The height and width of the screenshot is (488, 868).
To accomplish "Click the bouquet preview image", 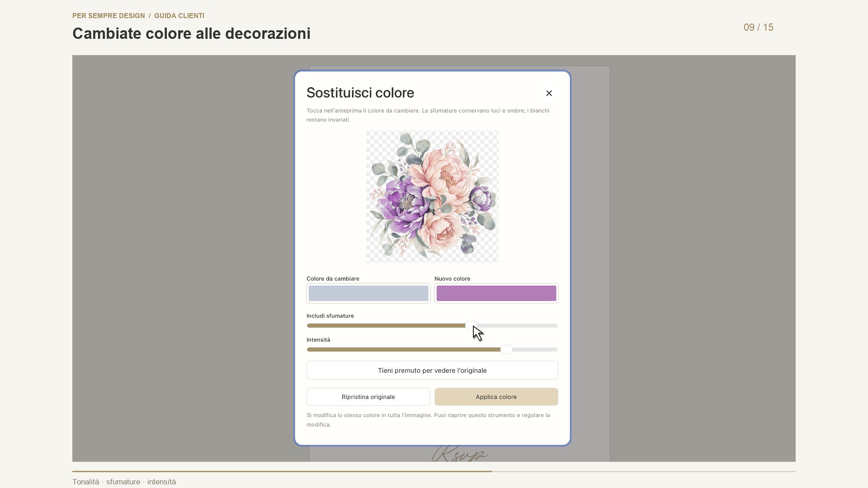I will [x=432, y=197].
